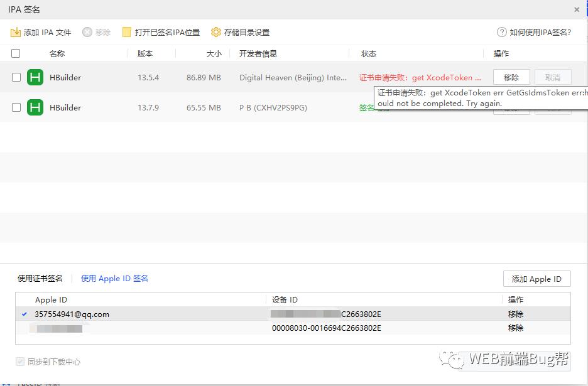
Task: Remove 357554941@qq.com via its 移除 link
Action: click(x=515, y=314)
